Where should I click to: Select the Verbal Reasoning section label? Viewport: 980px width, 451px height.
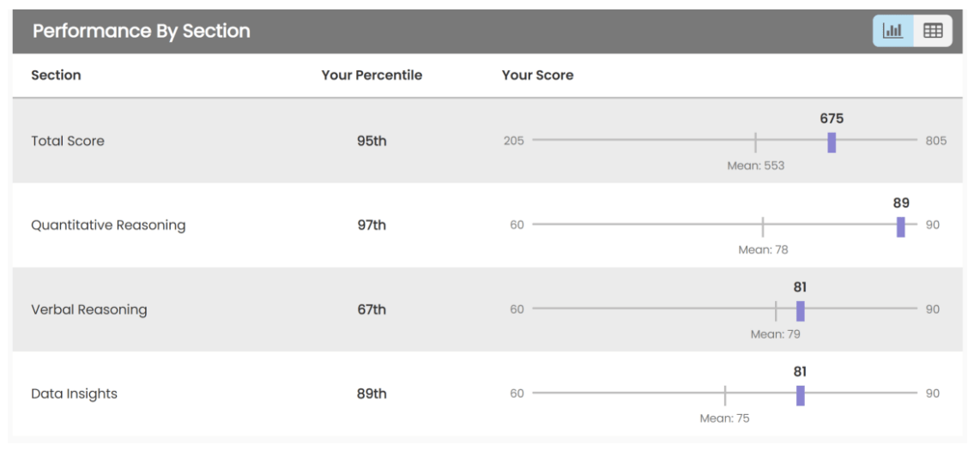click(88, 310)
